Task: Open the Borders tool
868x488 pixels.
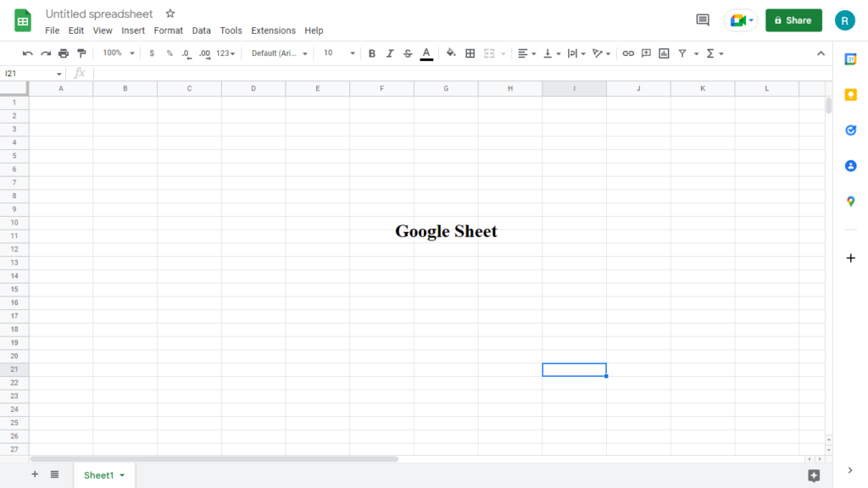Action: (470, 53)
